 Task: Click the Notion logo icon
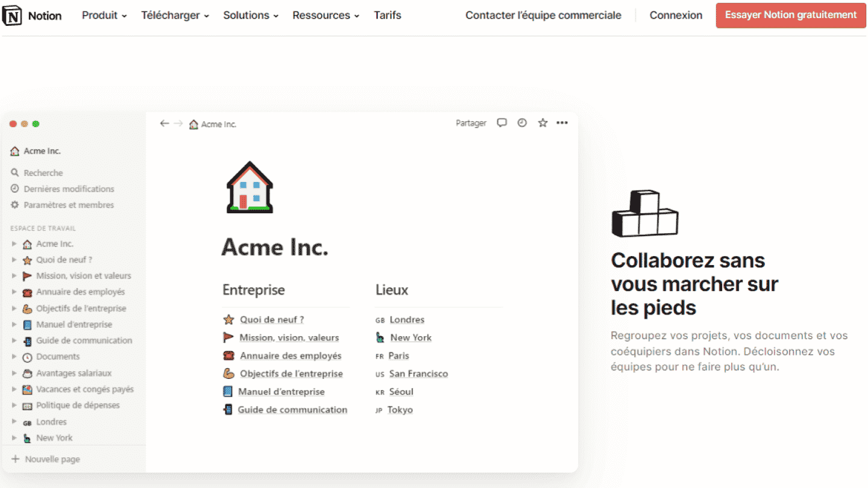pyautogui.click(x=11, y=16)
